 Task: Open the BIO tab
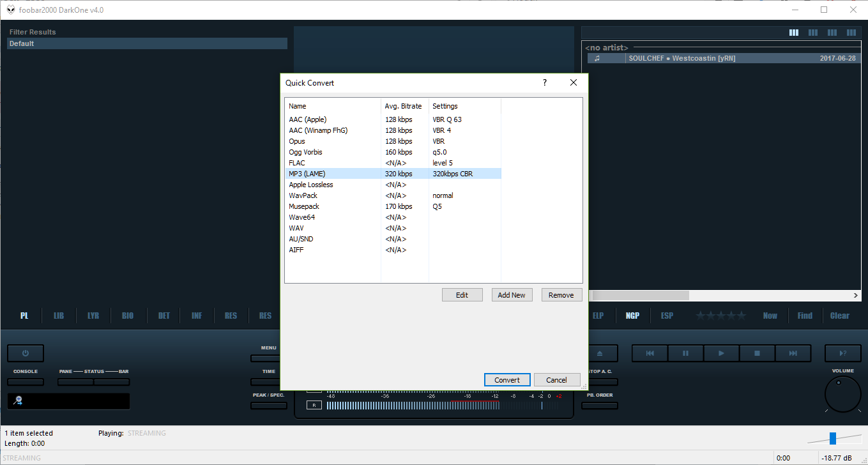coord(128,316)
